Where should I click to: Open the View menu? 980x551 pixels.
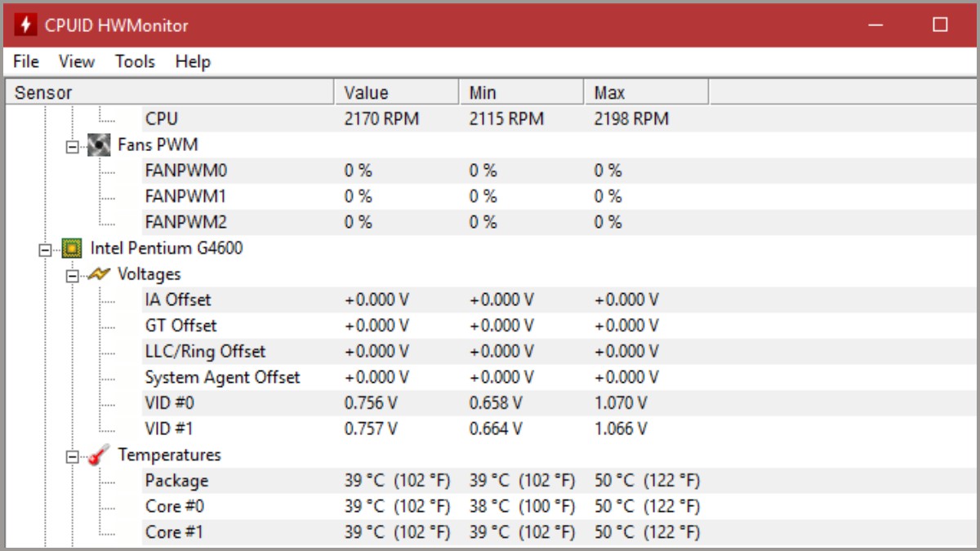click(x=76, y=61)
